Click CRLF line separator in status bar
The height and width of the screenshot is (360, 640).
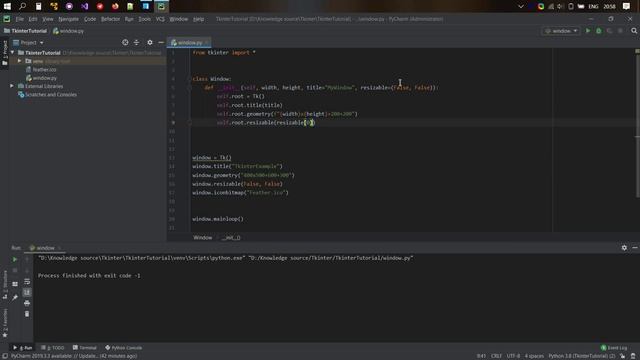click(x=496, y=356)
